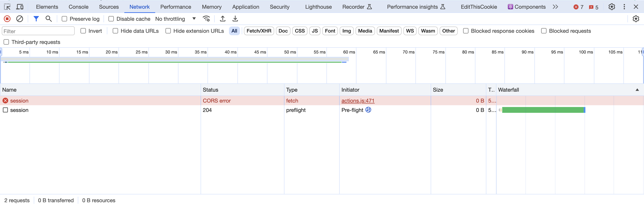Switch to the Console tab
Image resolution: width=644 pixels, height=206 pixels.
(x=78, y=7)
